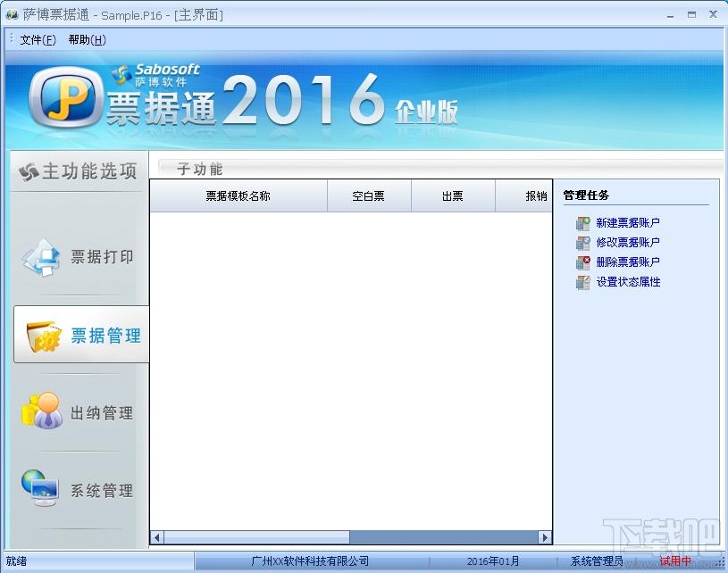Click status bar text 广州XX软件科技有限公司
Screen dimensions: 728x573
click(x=310, y=561)
